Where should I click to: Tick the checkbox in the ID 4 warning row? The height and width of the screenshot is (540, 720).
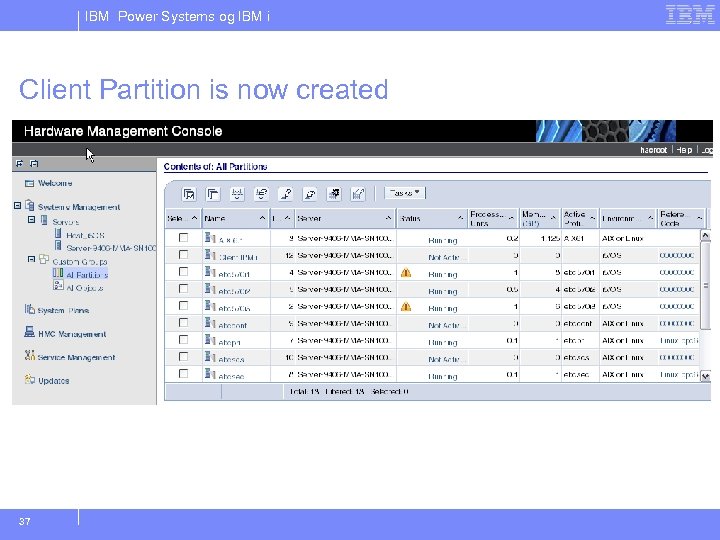click(x=183, y=271)
